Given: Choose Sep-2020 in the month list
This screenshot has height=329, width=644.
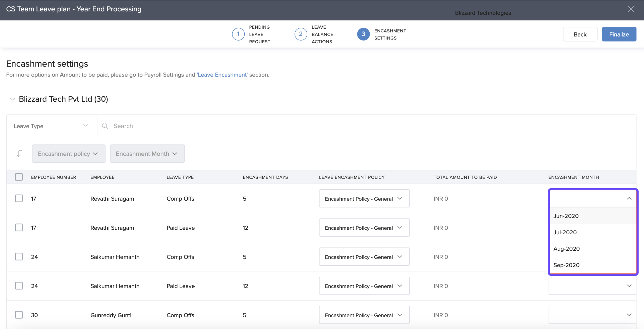Looking at the screenshot, I should pyautogui.click(x=566, y=265).
